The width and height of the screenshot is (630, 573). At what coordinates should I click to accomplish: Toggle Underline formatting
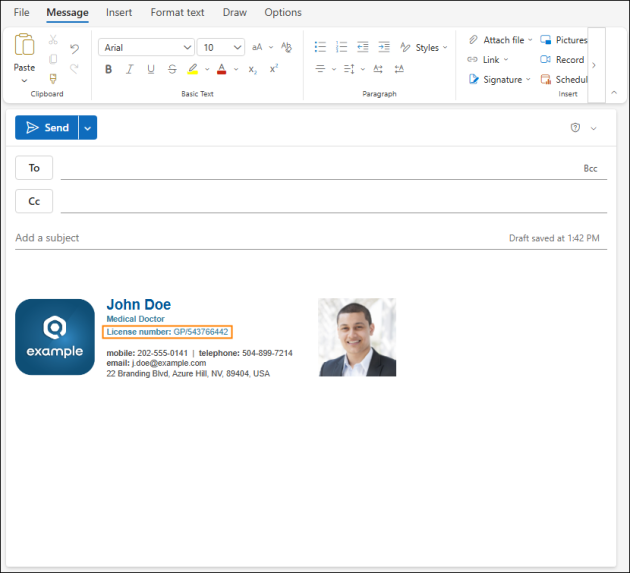[x=151, y=69]
